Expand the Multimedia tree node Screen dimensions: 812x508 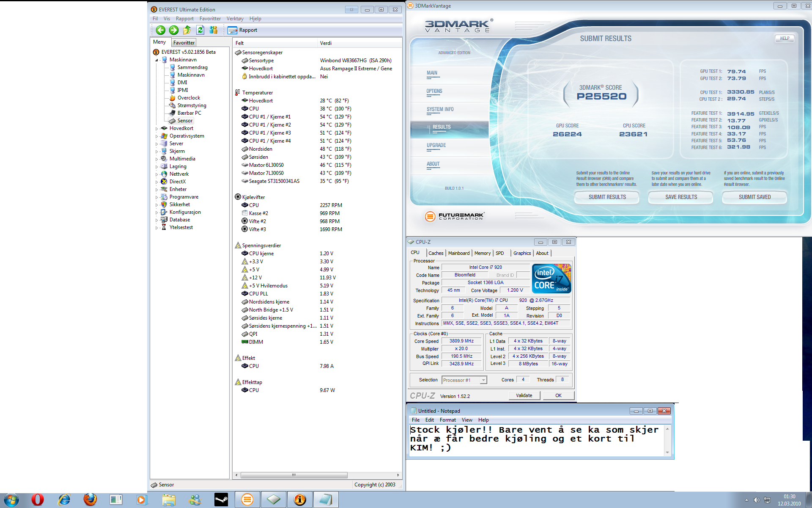pos(156,159)
